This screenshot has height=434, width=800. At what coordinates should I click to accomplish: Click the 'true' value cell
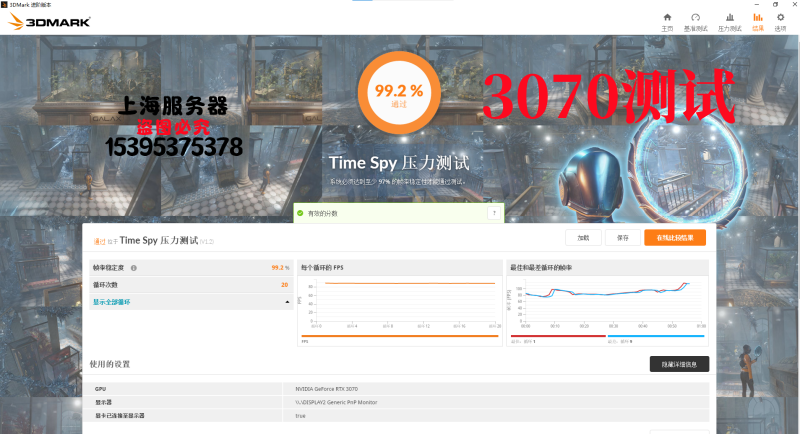[x=300, y=416]
